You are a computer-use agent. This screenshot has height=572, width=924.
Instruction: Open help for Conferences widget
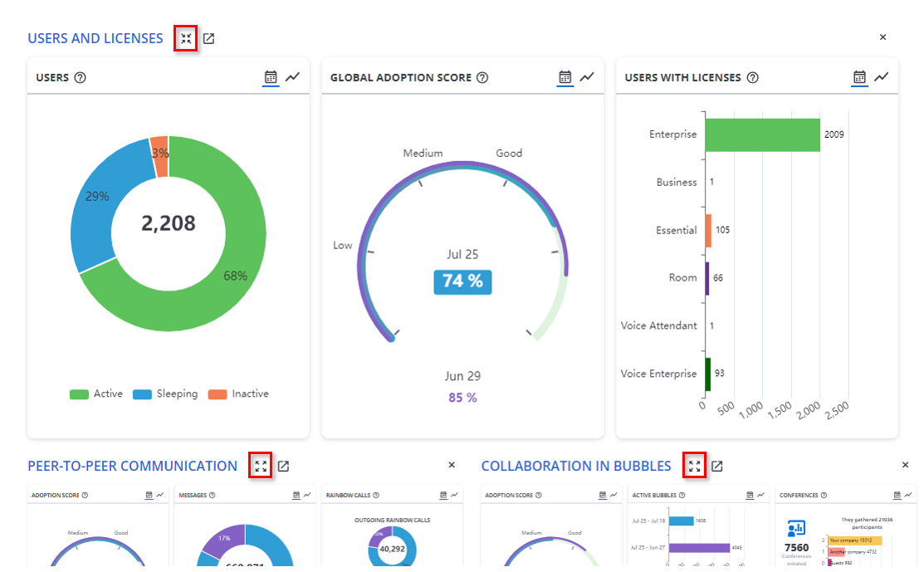tap(824, 496)
